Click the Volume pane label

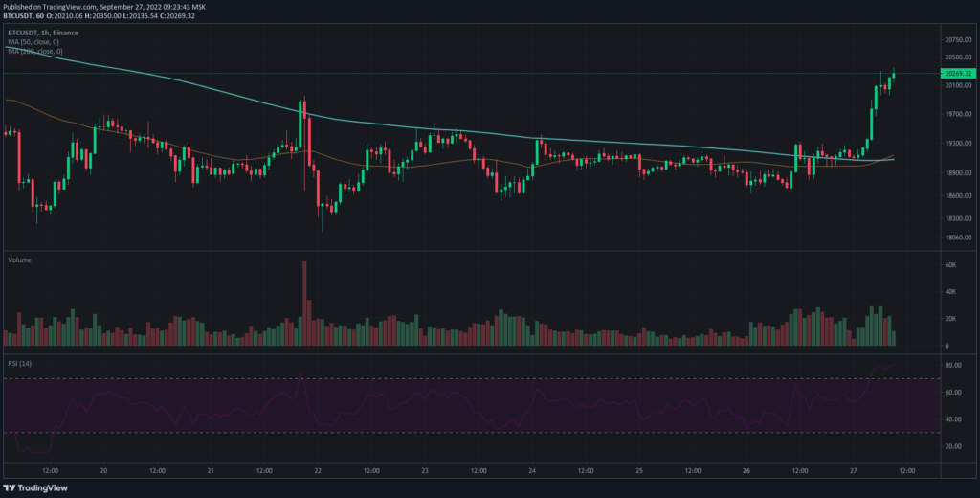click(20, 260)
